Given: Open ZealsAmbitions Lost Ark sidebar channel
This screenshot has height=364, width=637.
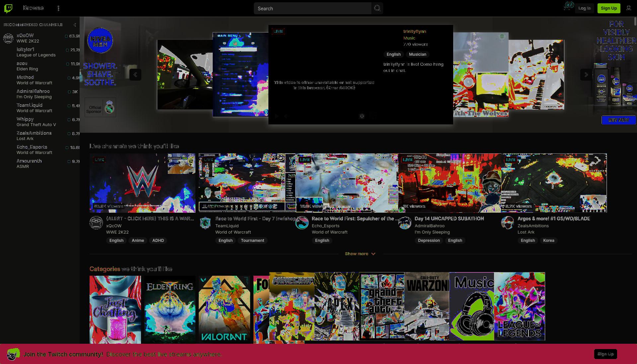Looking at the screenshot, I should click(x=40, y=136).
